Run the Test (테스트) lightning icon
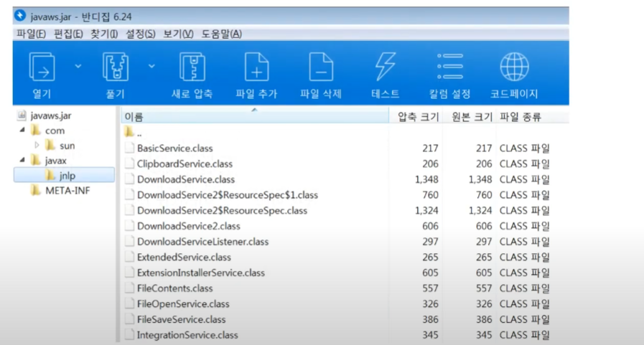 386,67
